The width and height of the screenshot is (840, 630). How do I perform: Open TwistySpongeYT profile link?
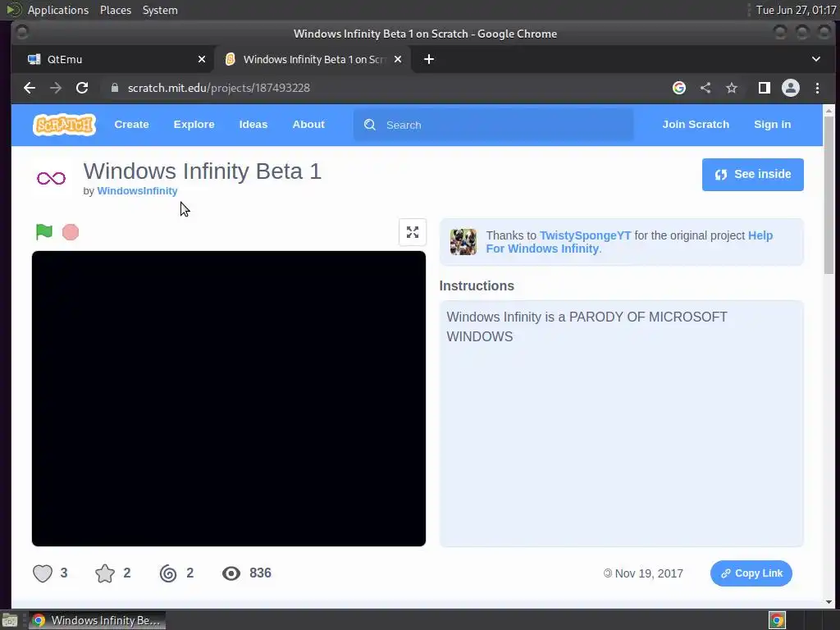(586, 235)
